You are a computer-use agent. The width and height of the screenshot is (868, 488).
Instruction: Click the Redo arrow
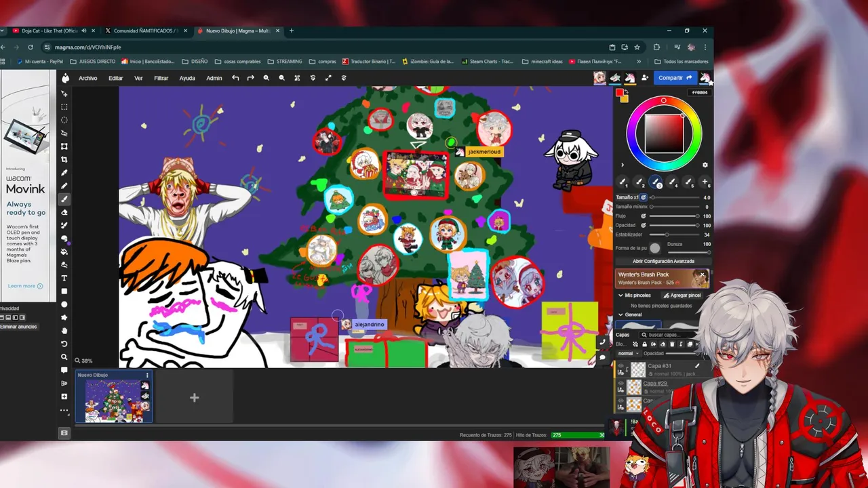point(250,78)
